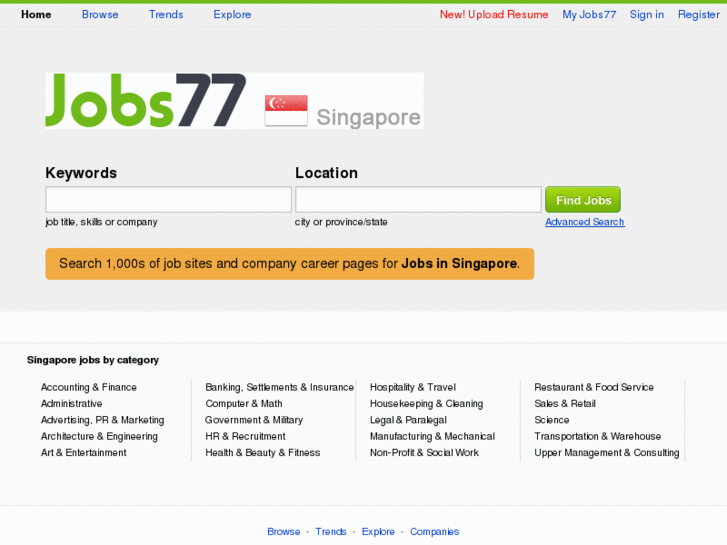Open the Browse menu item in the top navigation
The image size is (727, 545).
pyautogui.click(x=100, y=14)
